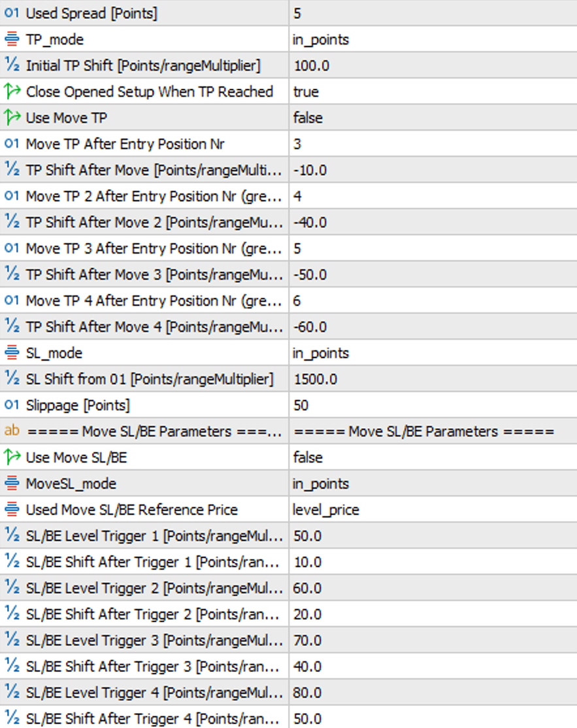Image resolution: width=577 pixels, height=728 pixels.
Task: Select the 'Used Spread [Points]' parameter name
Action: click(x=91, y=14)
